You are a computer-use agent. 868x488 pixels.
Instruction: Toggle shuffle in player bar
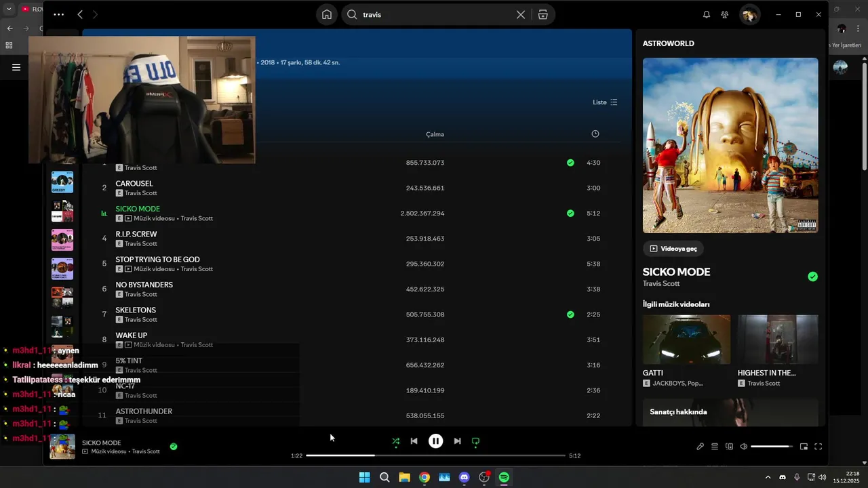[x=395, y=441]
